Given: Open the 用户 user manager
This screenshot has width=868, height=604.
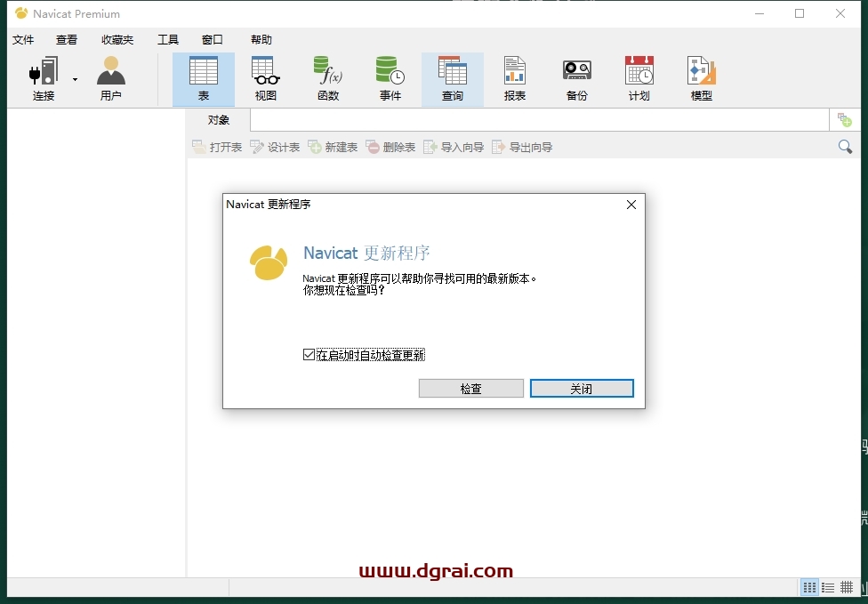Looking at the screenshot, I should click(110, 78).
